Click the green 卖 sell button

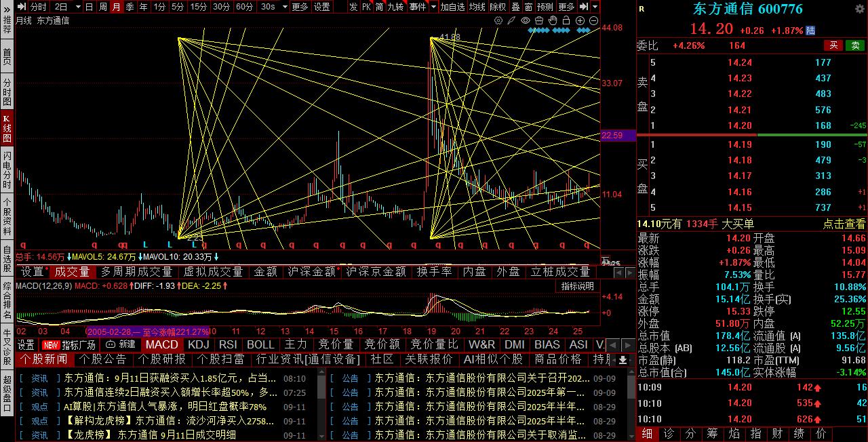click(855, 45)
